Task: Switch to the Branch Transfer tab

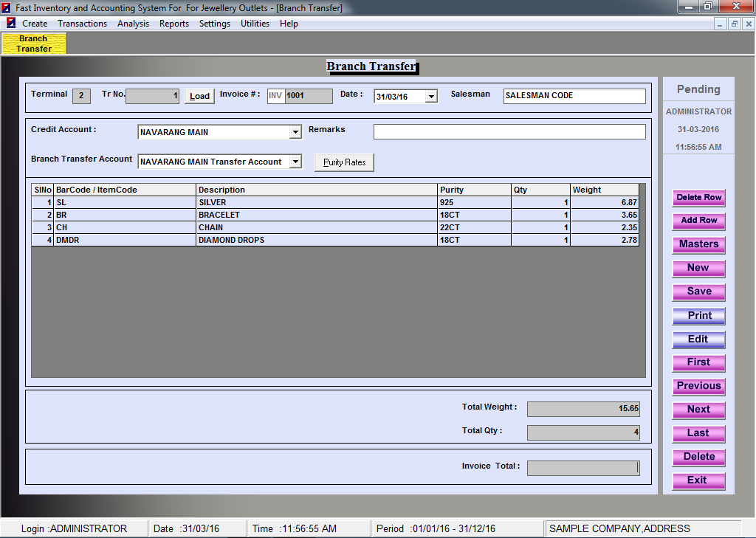Action: click(x=34, y=44)
